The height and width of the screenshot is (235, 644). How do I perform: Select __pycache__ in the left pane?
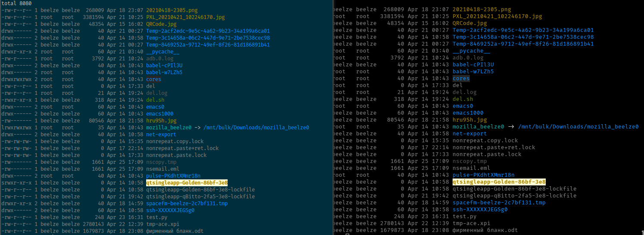tap(163, 51)
